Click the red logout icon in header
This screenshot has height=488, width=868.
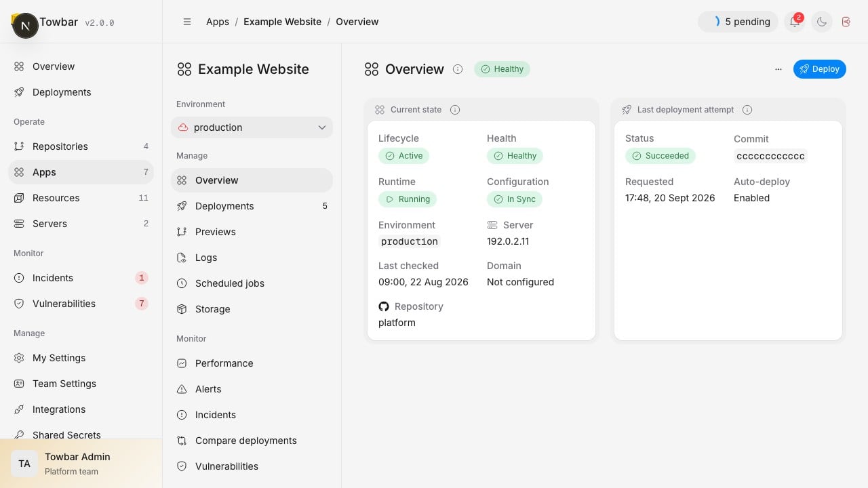pyautogui.click(x=846, y=22)
